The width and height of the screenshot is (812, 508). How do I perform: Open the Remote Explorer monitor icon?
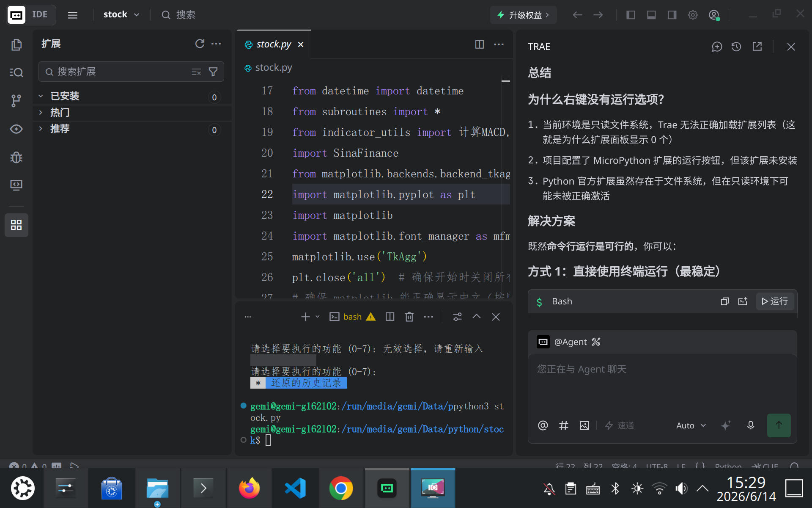16,185
